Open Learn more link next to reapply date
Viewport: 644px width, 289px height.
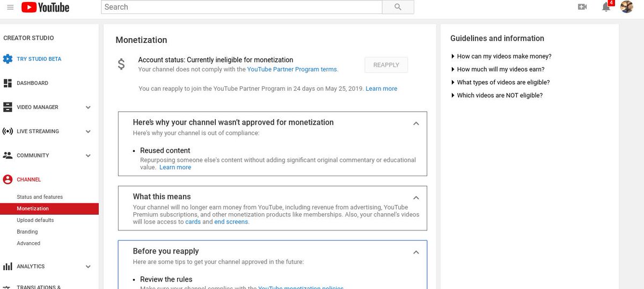[x=382, y=89]
